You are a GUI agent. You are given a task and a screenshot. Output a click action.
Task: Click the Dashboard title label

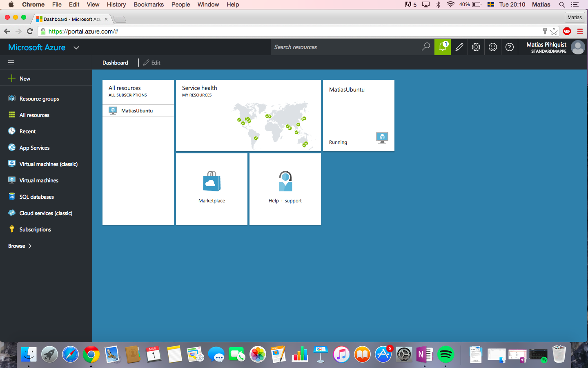coord(115,63)
